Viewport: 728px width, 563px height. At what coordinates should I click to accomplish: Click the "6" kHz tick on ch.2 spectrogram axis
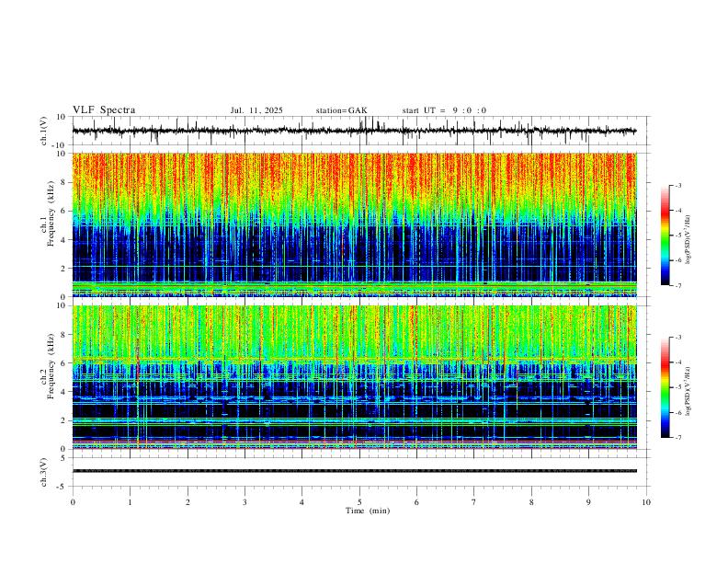pos(64,363)
